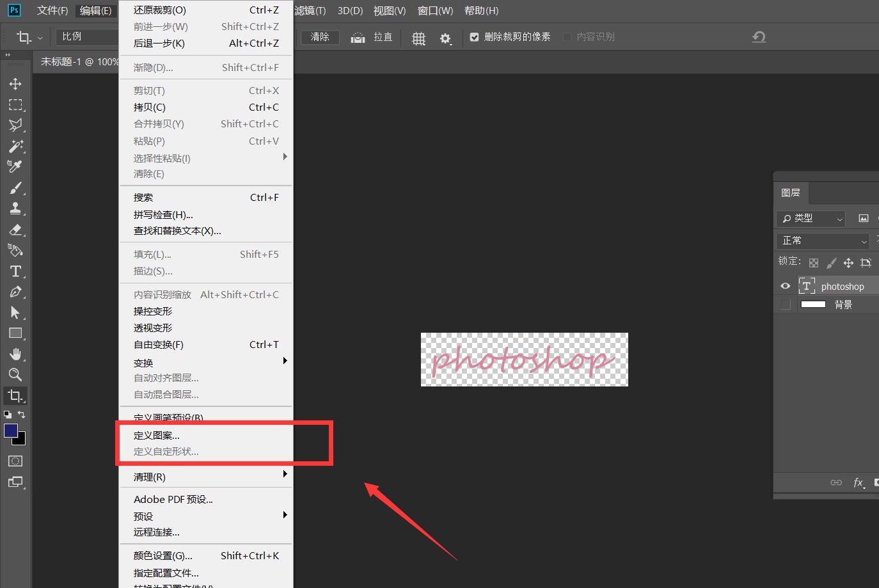The image size is (879, 588).
Task: Toggle 删除裁剪的像素 checkbox
Action: [474, 37]
